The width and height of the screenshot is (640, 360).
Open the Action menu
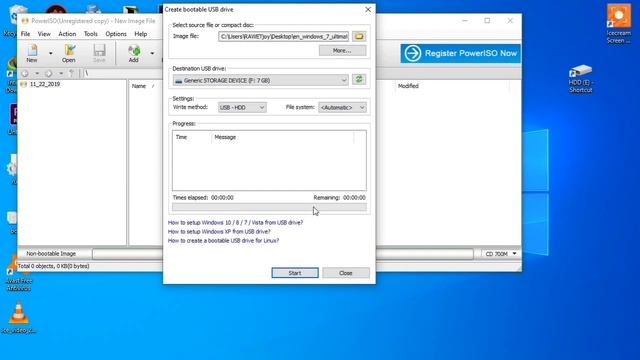(x=67, y=34)
